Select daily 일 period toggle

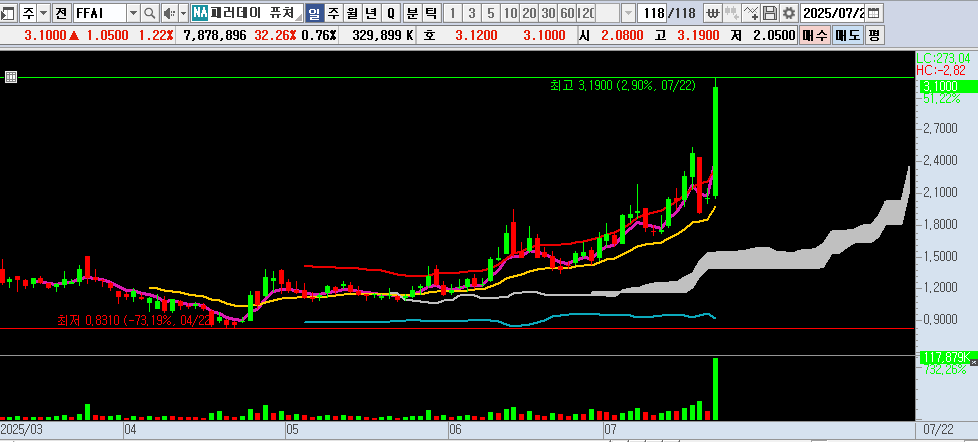click(x=315, y=12)
